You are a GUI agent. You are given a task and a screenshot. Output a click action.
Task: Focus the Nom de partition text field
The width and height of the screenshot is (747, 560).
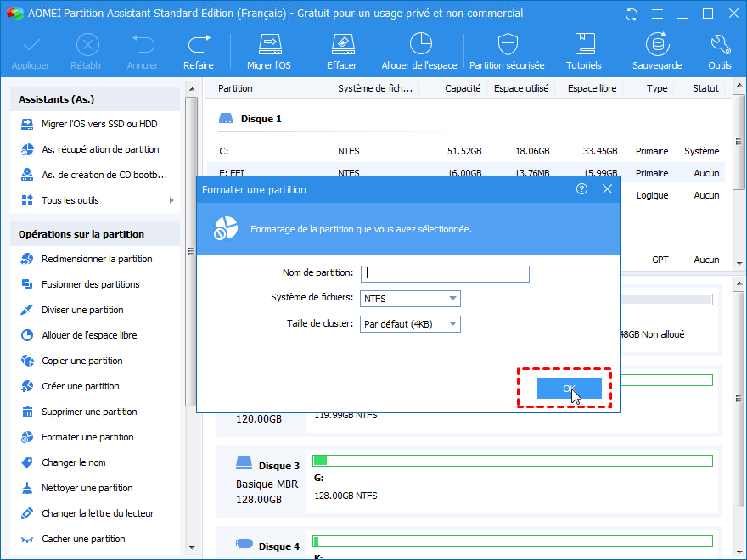click(x=445, y=274)
